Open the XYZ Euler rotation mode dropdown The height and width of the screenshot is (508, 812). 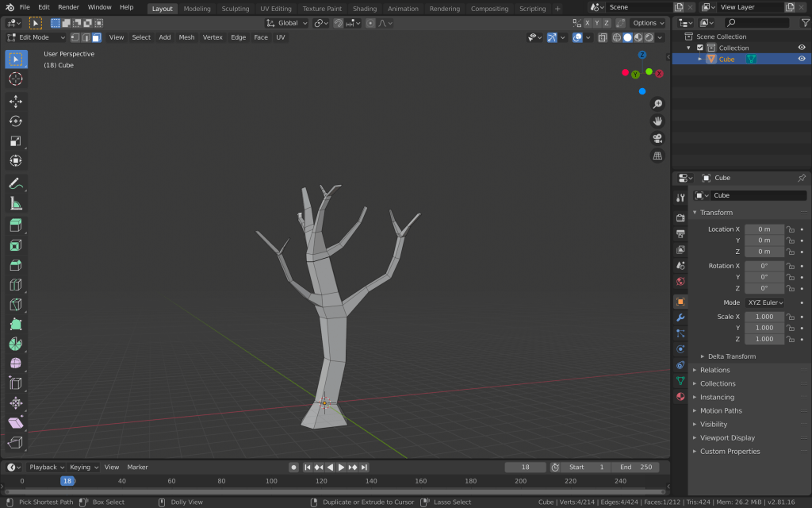coord(765,302)
